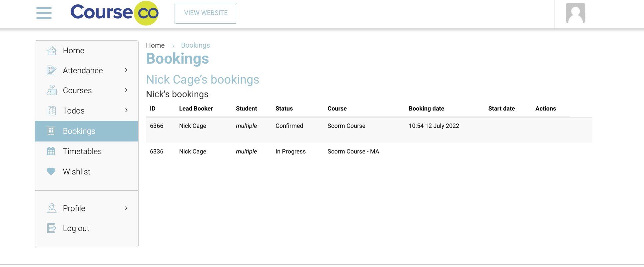Click the Home house icon in sidebar
This screenshot has height=267, width=644.
tap(52, 51)
